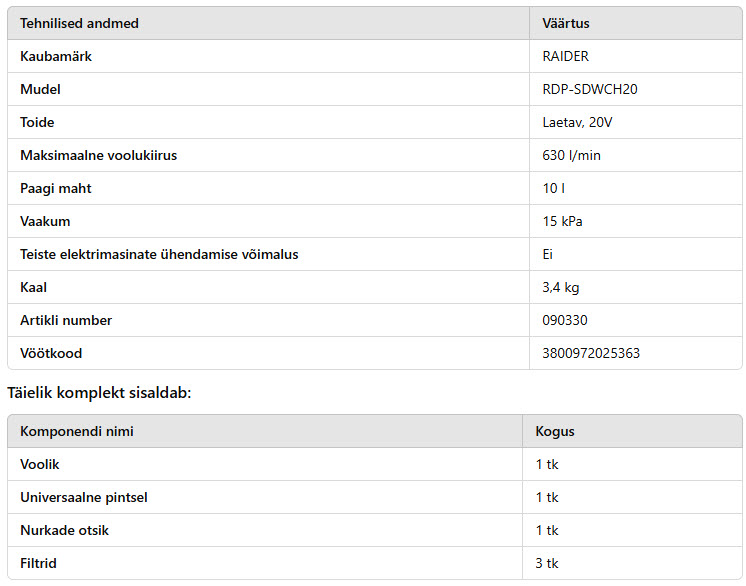Select the Voolik component row
This screenshot has width=746, height=586.
375,464
